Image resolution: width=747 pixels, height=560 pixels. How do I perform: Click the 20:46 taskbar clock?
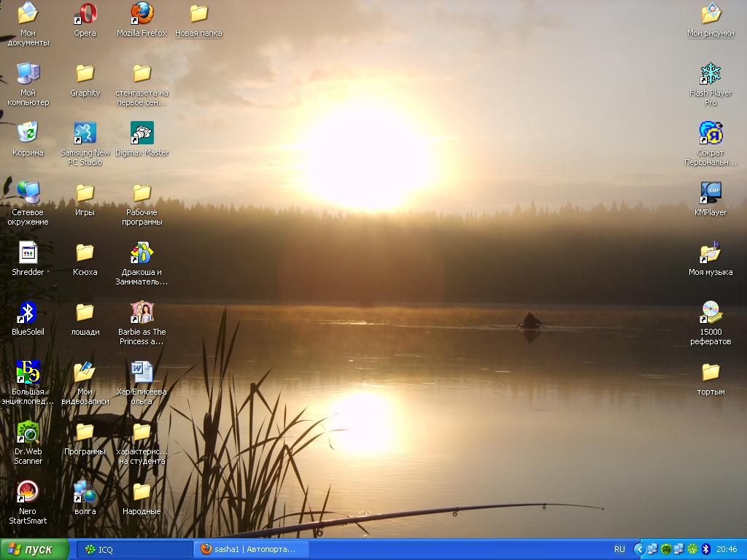click(727, 549)
